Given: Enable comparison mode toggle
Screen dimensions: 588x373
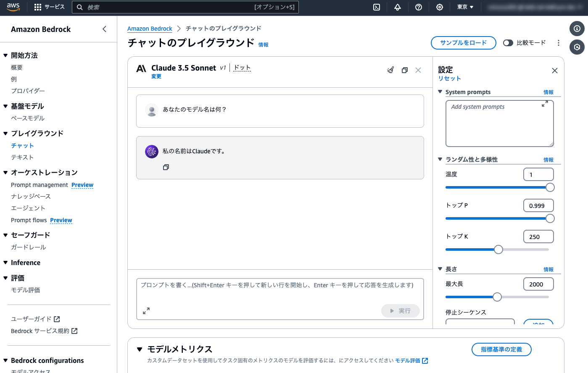Looking at the screenshot, I should 508,42.
